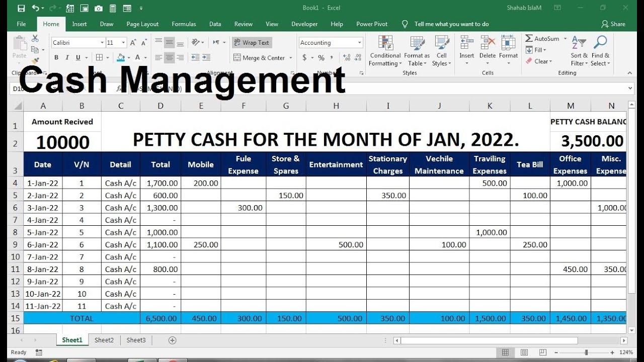
Task: Click the Save icon in quick access toolbar
Action: point(21,8)
